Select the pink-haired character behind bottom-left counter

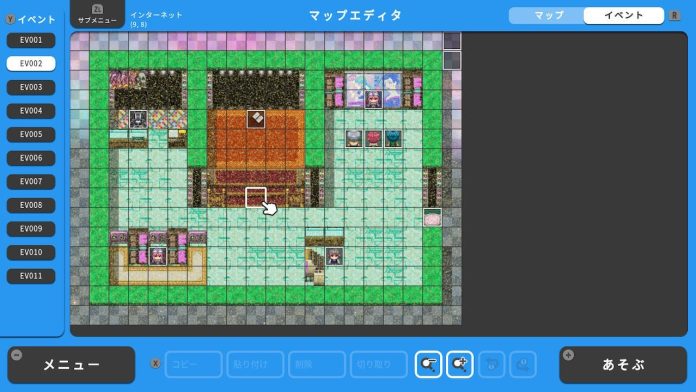pyautogui.click(x=158, y=256)
